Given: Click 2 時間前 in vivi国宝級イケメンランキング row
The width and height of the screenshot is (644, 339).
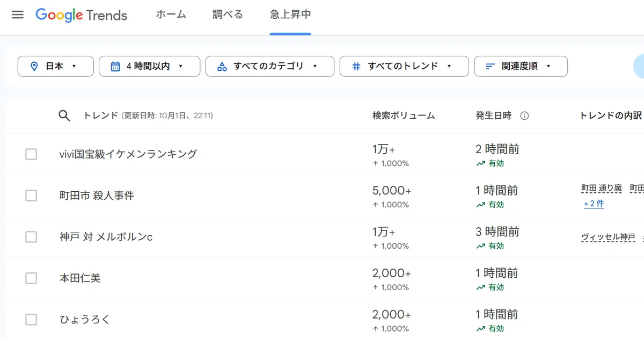Looking at the screenshot, I should [497, 149].
